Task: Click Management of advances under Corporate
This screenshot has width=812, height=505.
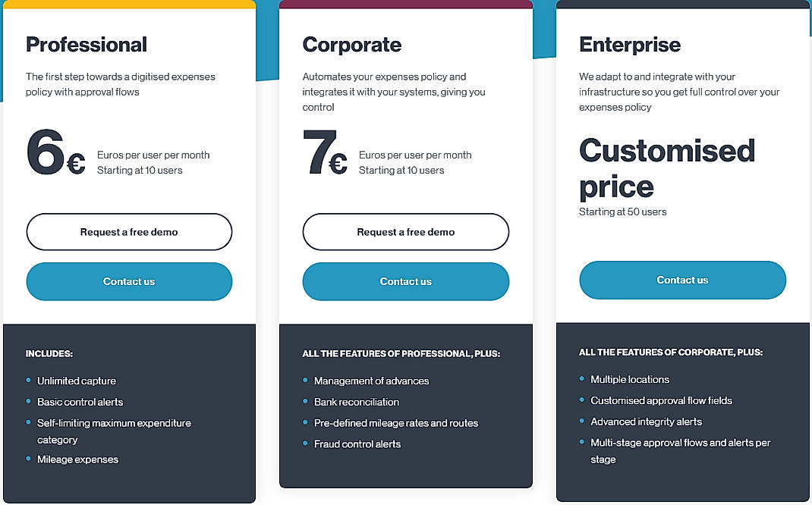Action: point(371,381)
